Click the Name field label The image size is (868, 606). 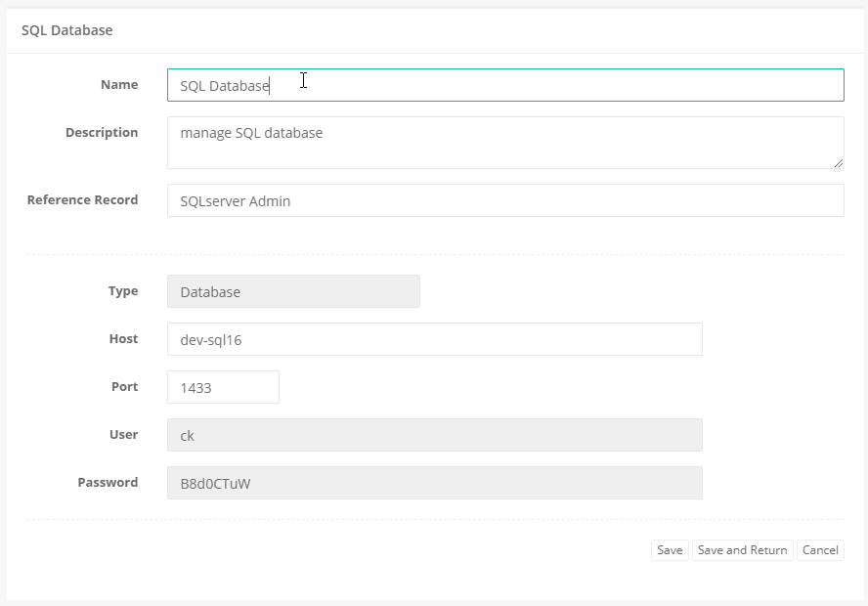[119, 84]
